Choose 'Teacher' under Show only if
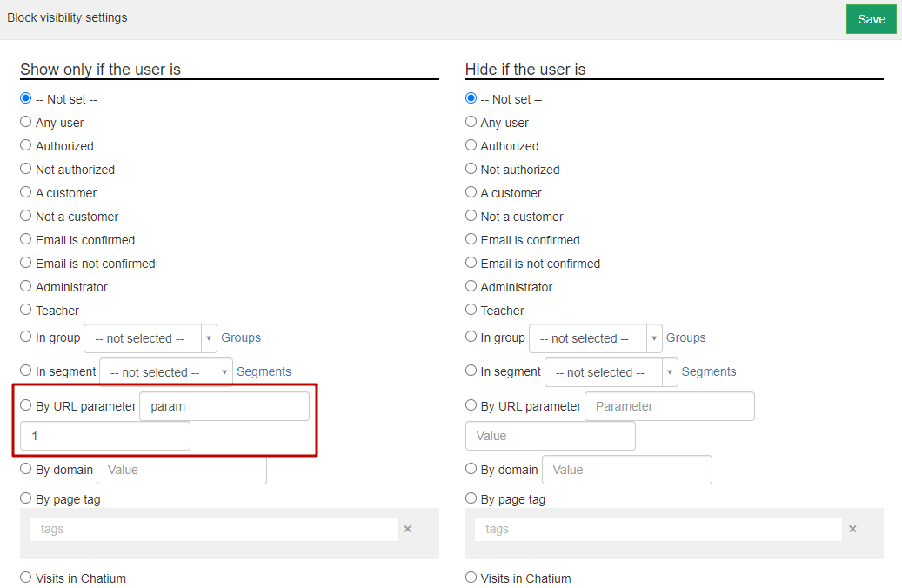902x588 pixels. 26,311
